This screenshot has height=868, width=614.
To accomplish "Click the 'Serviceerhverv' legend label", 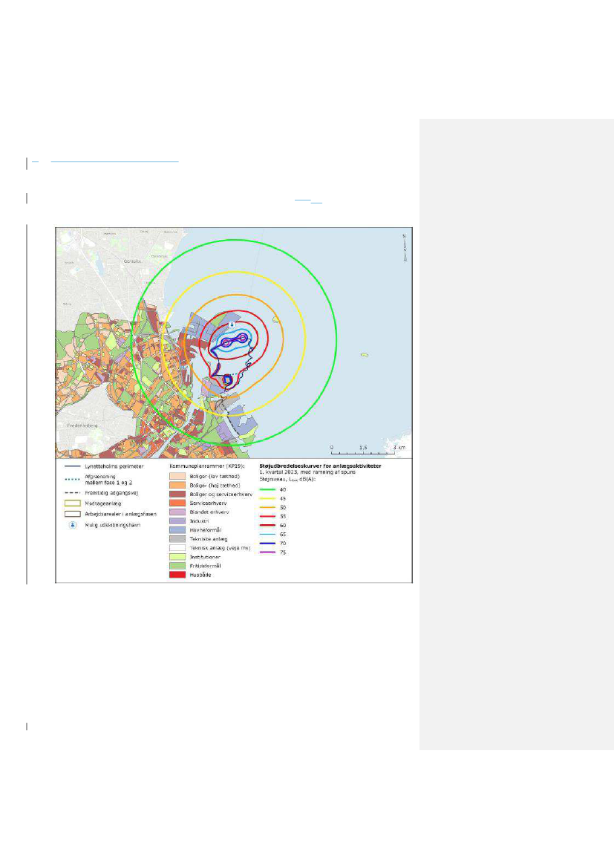I will tap(208, 503).
